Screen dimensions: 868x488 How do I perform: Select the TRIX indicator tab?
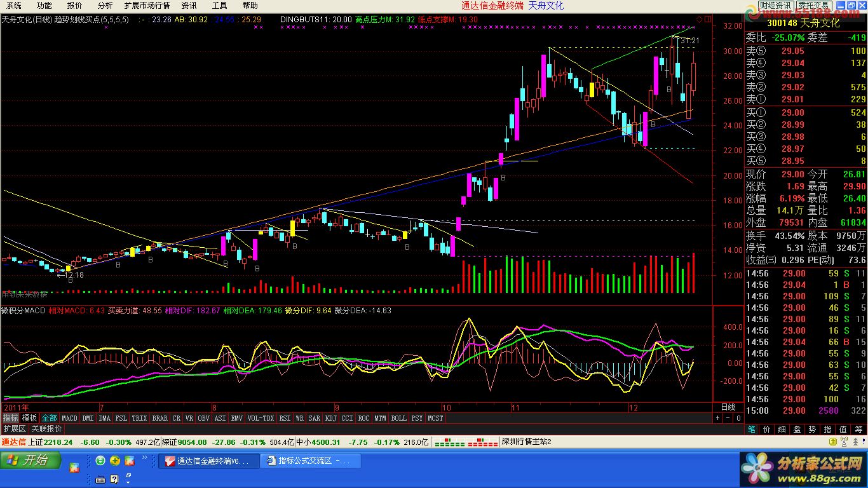(x=140, y=418)
